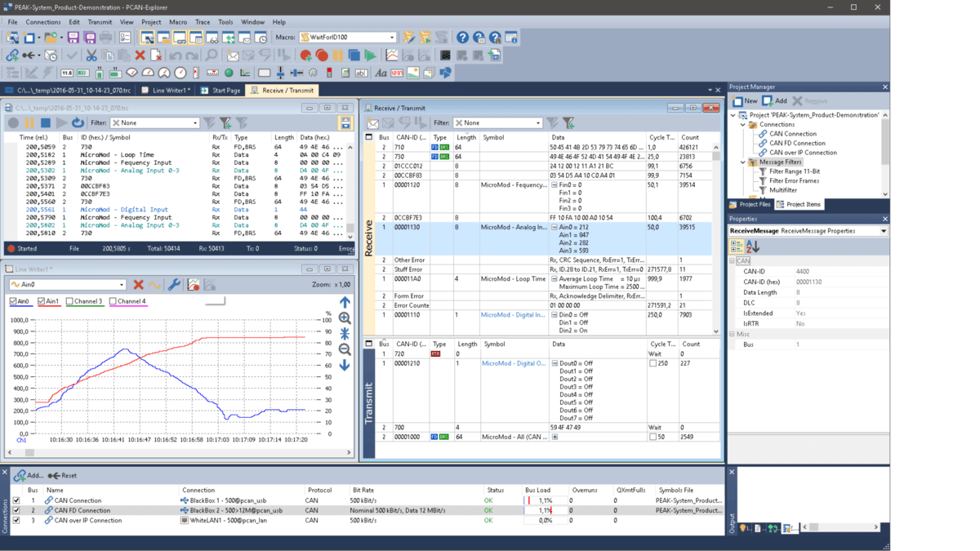Open the Ain0 channel dropdown in Line Writer
This screenshot has width=980, height=551.
[x=122, y=284]
